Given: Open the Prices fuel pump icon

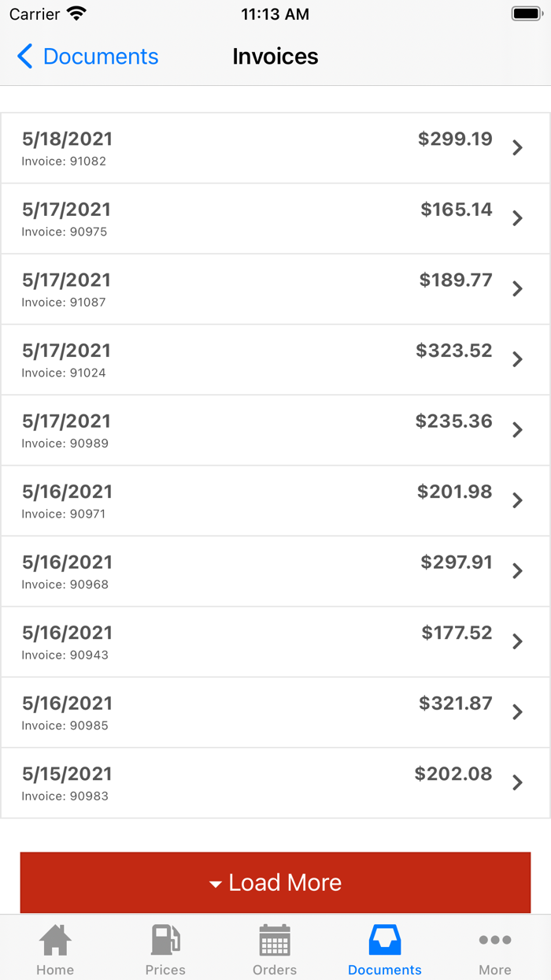Looking at the screenshot, I should pos(165,940).
